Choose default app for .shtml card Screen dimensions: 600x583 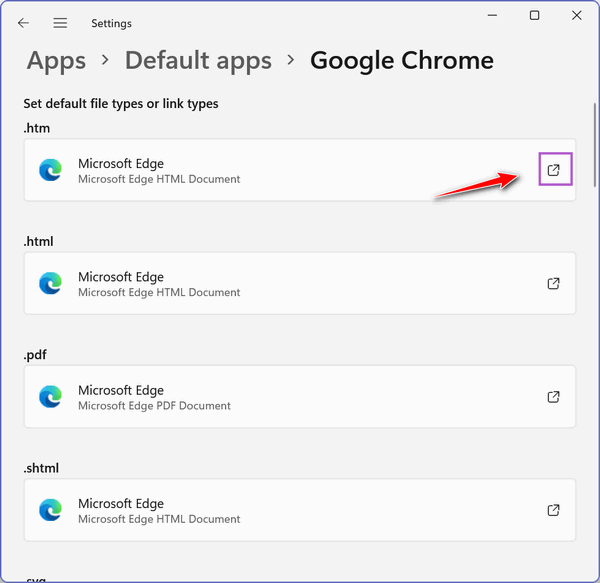pos(300,510)
